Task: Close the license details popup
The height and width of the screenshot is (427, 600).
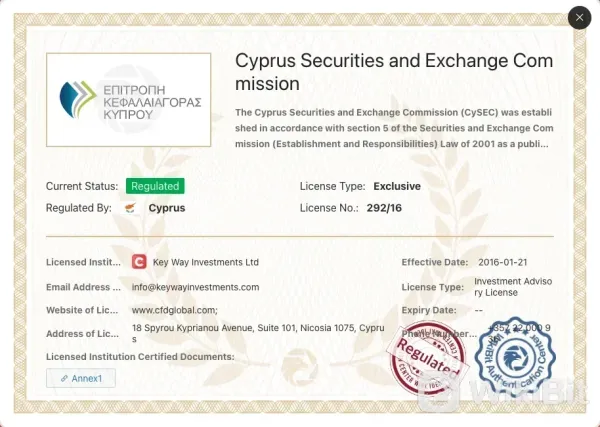Action: pos(579,18)
